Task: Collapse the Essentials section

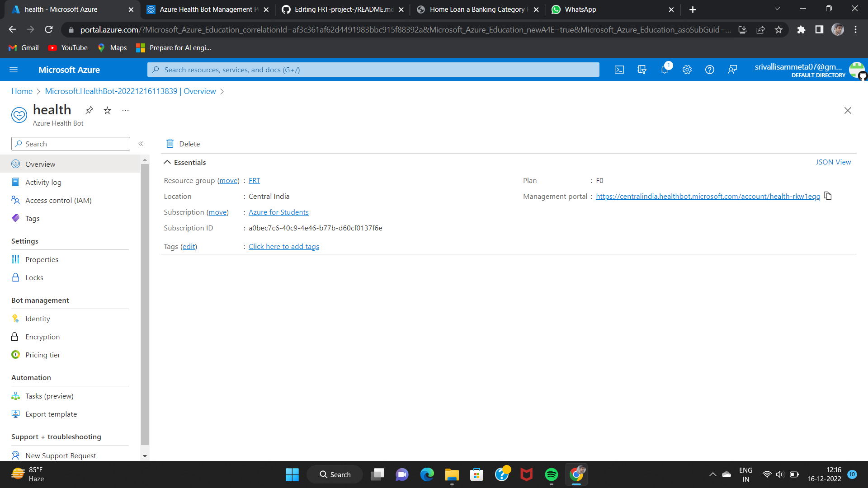Action: (x=167, y=162)
